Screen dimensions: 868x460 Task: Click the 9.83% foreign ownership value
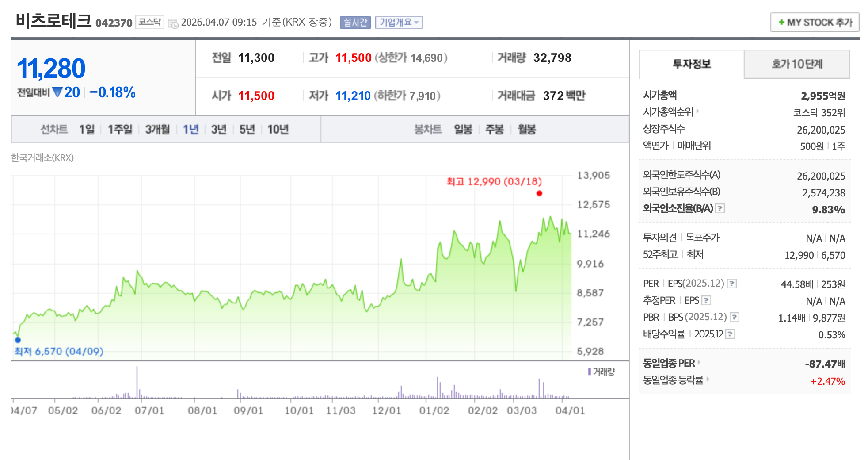[x=829, y=210]
